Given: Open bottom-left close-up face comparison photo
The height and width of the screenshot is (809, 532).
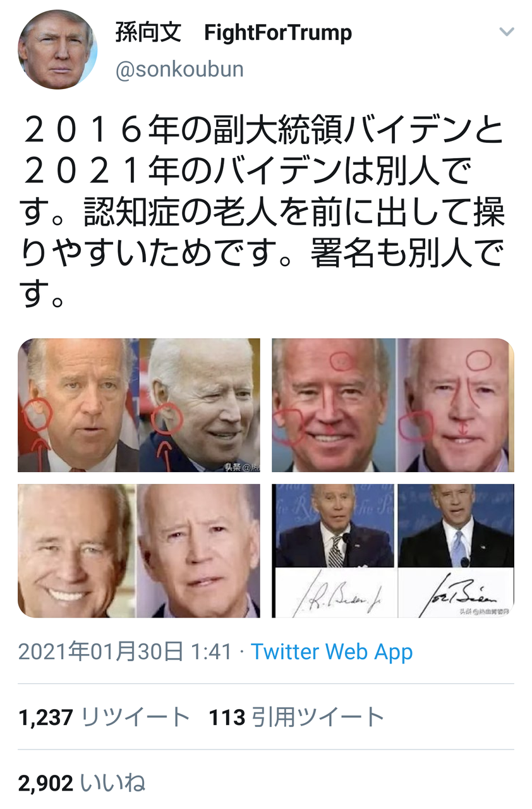Looking at the screenshot, I should click(x=139, y=550).
